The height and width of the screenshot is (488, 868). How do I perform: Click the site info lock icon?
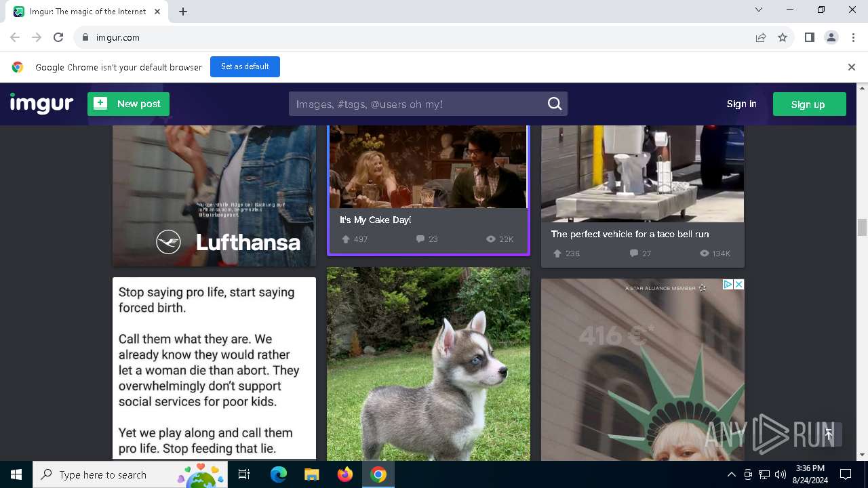point(85,38)
